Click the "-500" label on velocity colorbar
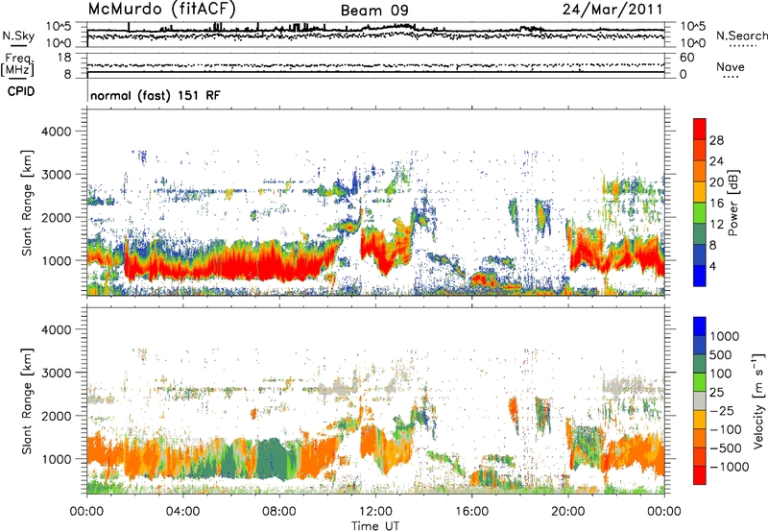The width and height of the screenshot is (768, 532). [725, 448]
